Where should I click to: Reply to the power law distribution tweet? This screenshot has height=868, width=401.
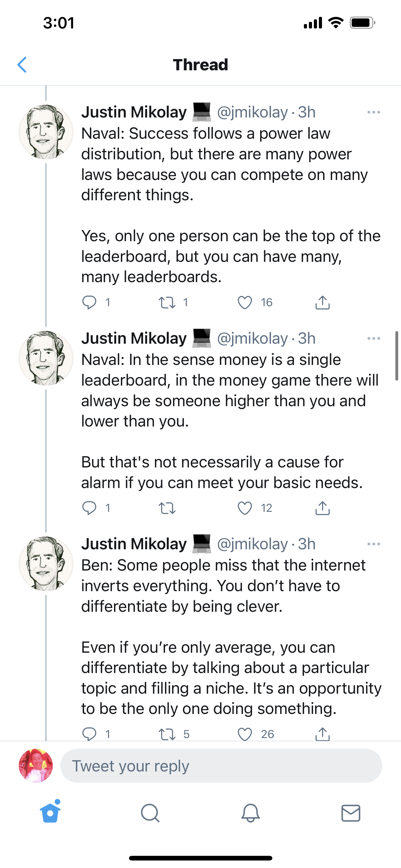click(x=89, y=302)
